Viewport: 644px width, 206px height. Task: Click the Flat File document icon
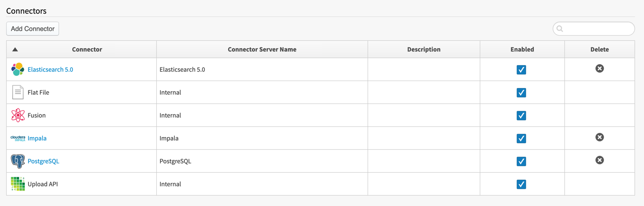pos(18,92)
